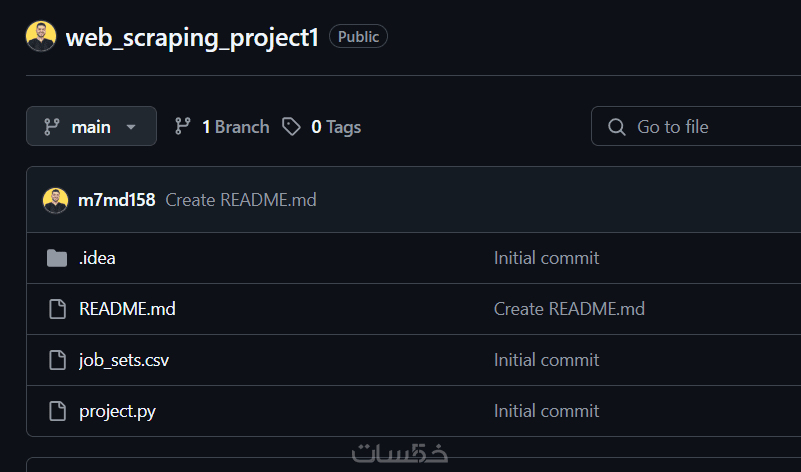
Task: Open the Create README.md latest commit message
Action: tap(241, 200)
